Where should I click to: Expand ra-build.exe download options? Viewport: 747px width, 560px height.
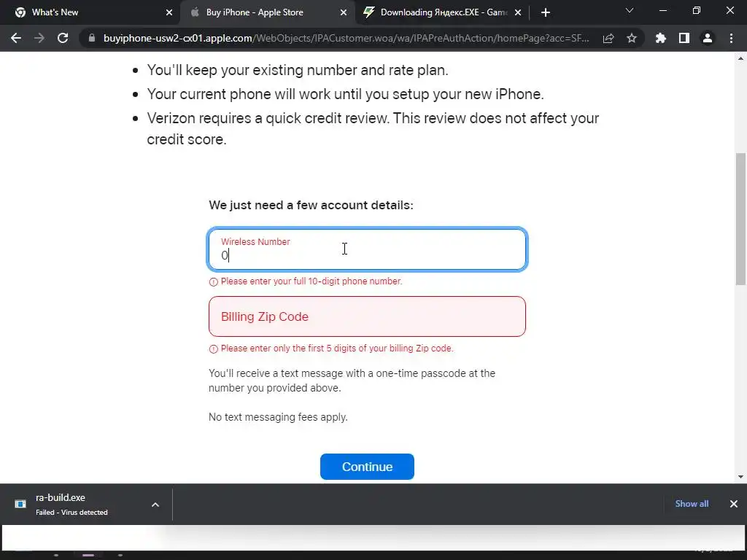coord(155,505)
